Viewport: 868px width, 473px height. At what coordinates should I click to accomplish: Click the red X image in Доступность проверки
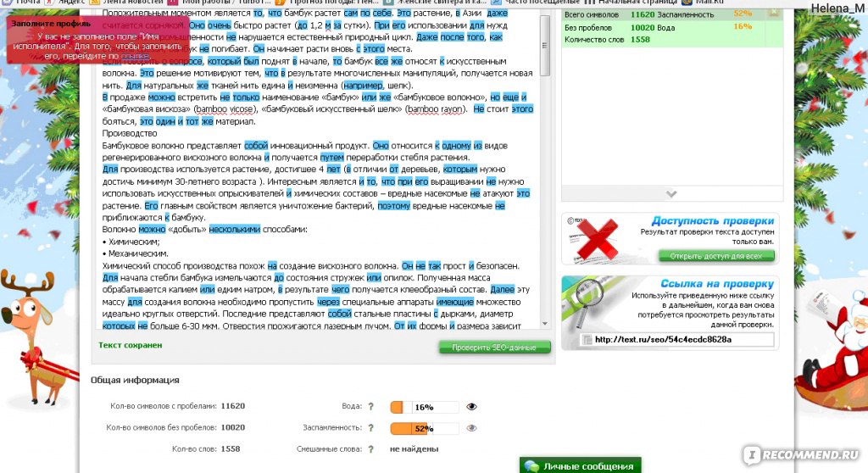[597, 240]
